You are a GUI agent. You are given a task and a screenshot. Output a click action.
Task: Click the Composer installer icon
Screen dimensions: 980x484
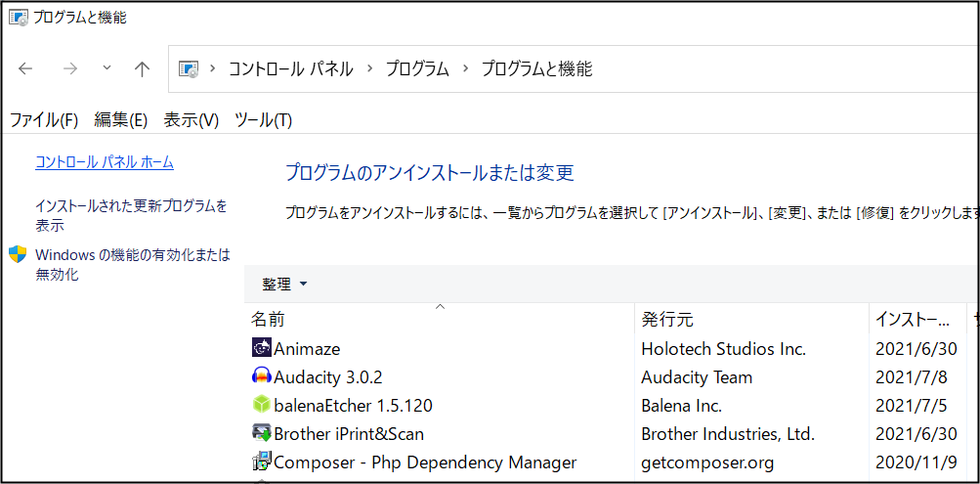pos(262,462)
